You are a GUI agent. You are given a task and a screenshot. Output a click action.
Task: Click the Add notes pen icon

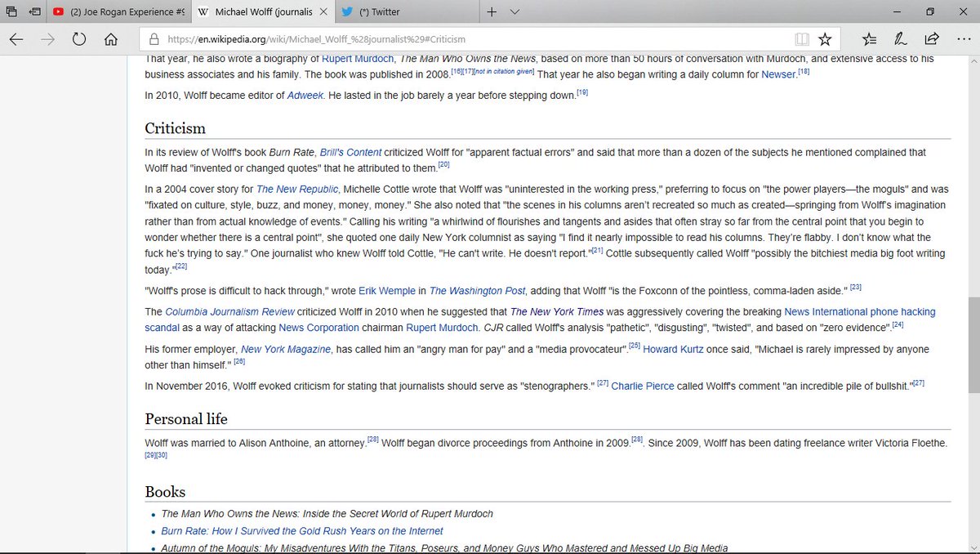(x=900, y=39)
